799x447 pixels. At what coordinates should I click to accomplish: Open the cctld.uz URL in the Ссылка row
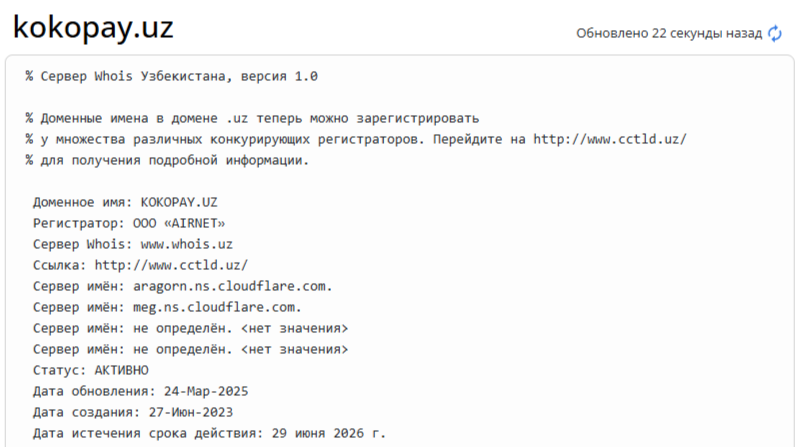(171, 264)
